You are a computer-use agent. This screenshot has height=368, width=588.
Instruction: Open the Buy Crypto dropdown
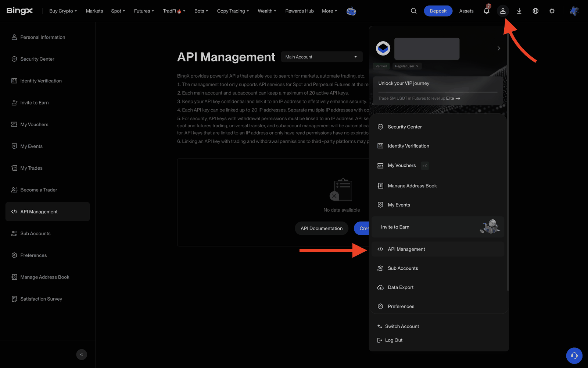coord(63,11)
